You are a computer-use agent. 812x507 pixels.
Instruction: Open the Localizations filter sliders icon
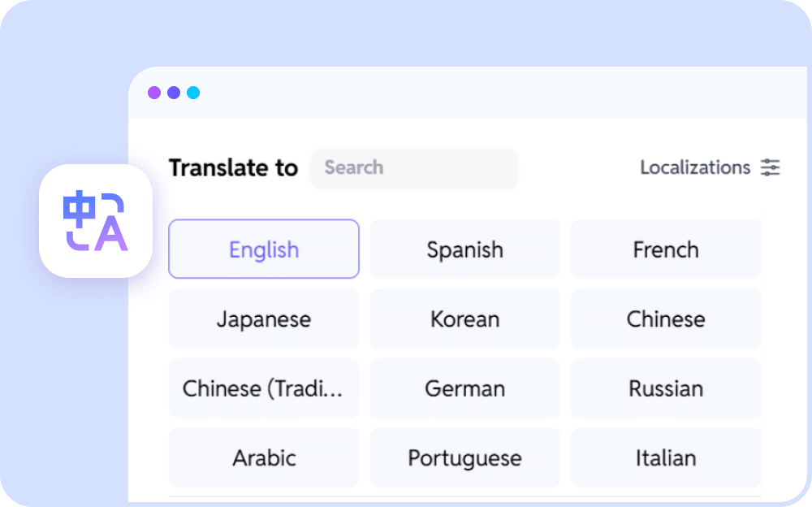[770, 168]
